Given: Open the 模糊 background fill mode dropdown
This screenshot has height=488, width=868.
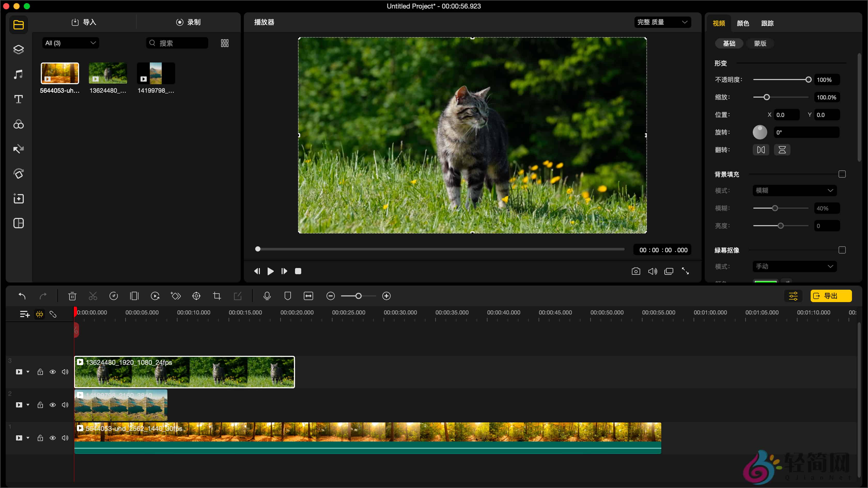Looking at the screenshot, I should (x=794, y=190).
